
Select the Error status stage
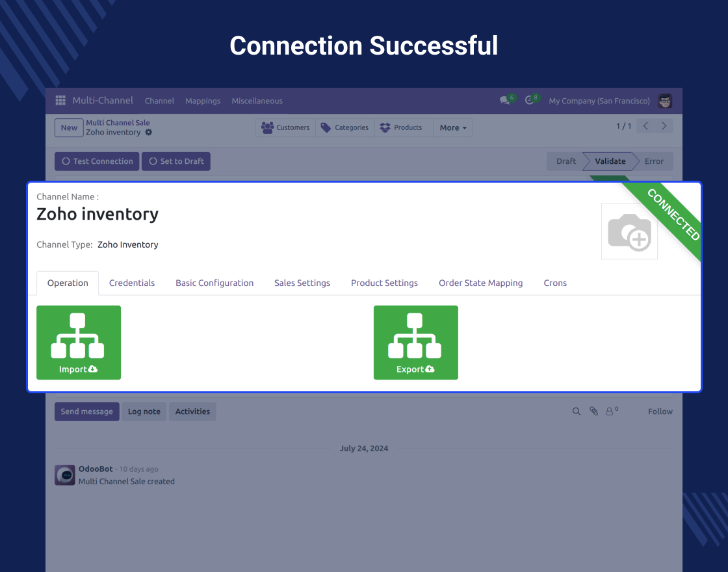pos(654,161)
